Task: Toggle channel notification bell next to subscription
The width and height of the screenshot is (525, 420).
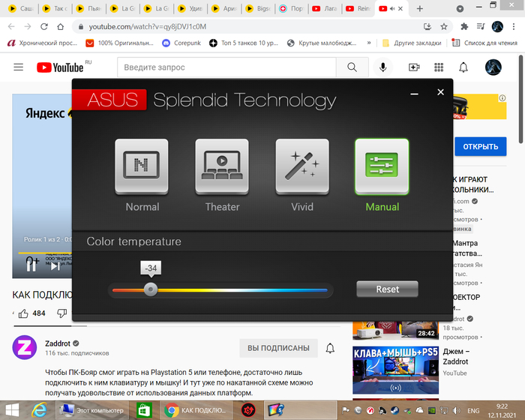Action: [330, 348]
